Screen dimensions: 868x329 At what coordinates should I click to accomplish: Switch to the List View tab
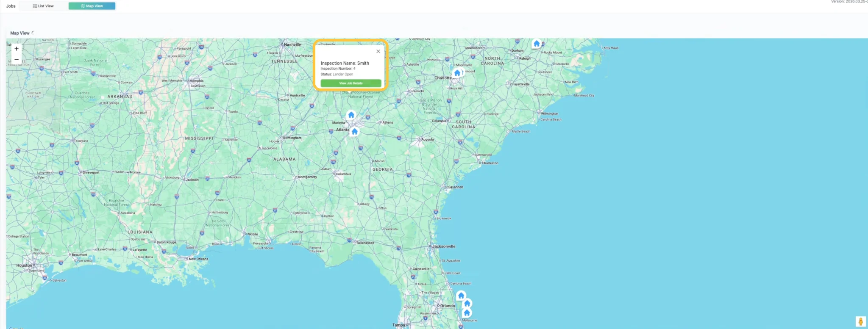click(43, 6)
